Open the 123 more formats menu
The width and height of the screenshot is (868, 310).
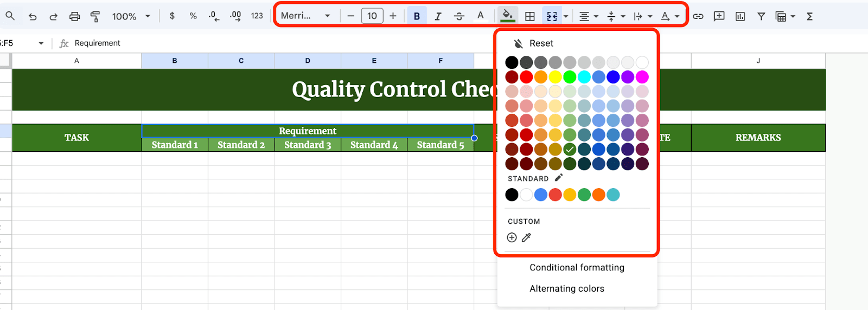point(257,16)
